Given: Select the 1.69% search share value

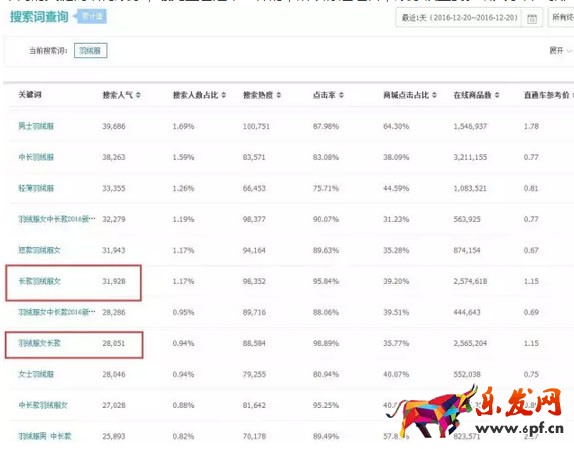Looking at the screenshot, I should pos(183,126).
